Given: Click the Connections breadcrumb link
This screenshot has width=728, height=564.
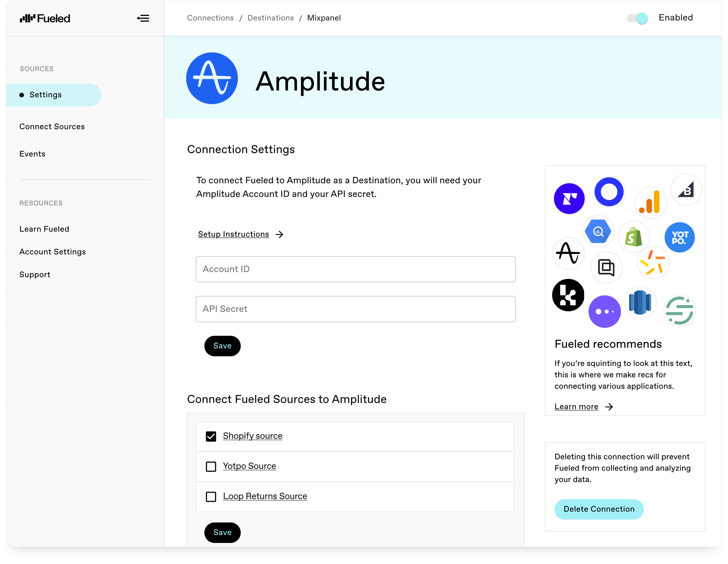Looking at the screenshot, I should point(210,18).
